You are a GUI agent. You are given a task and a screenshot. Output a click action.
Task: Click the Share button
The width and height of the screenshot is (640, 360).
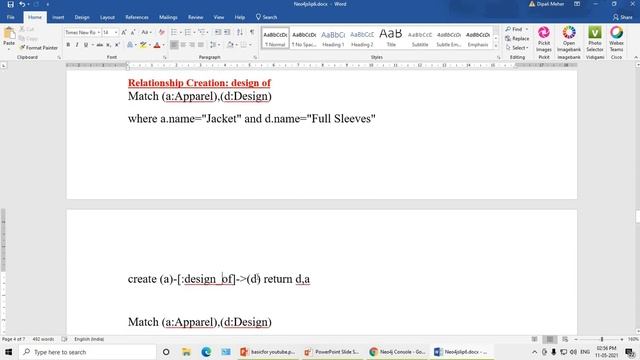pos(622,17)
